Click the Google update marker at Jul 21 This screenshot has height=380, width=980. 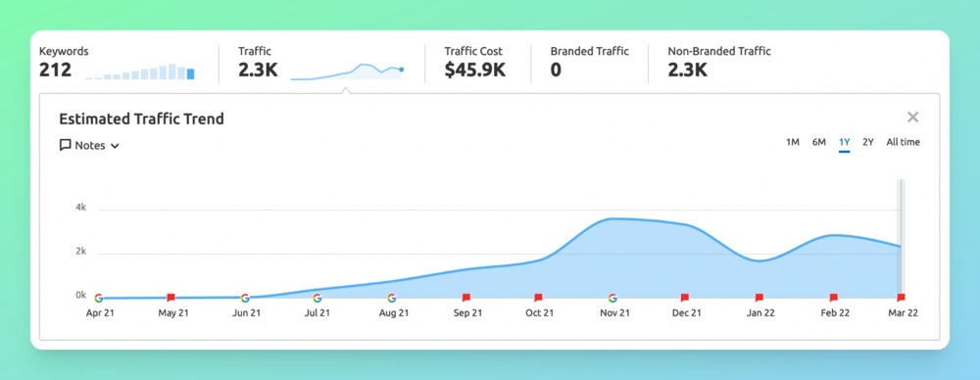(317, 298)
